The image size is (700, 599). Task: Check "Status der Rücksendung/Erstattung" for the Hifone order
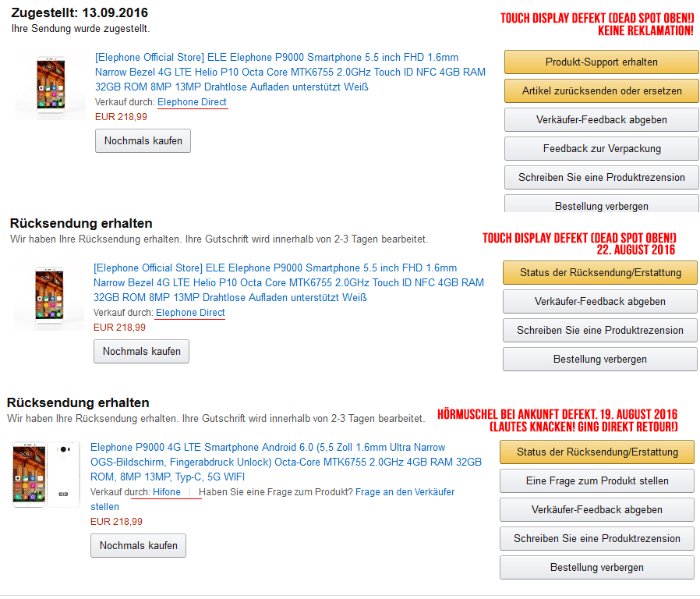[596, 452]
